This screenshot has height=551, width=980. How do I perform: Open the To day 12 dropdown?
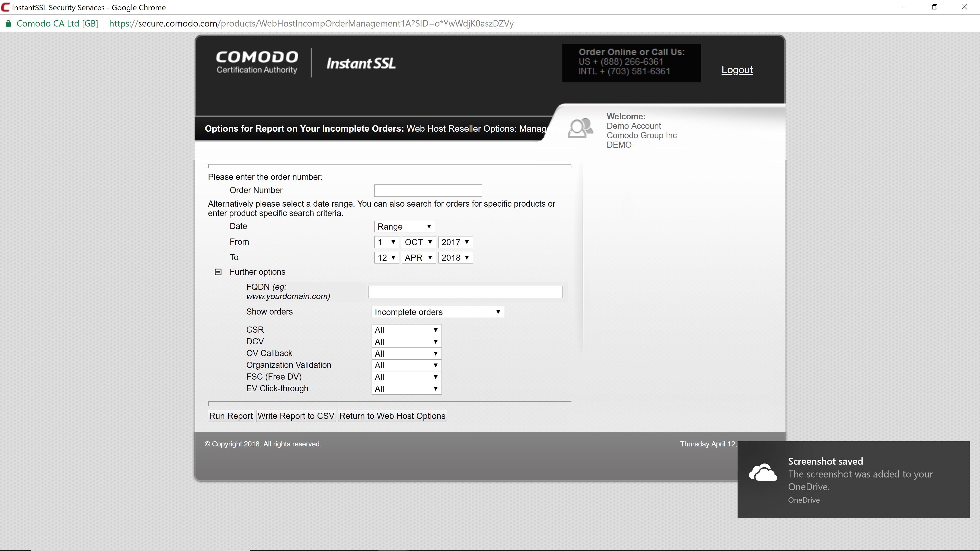point(387,258)
